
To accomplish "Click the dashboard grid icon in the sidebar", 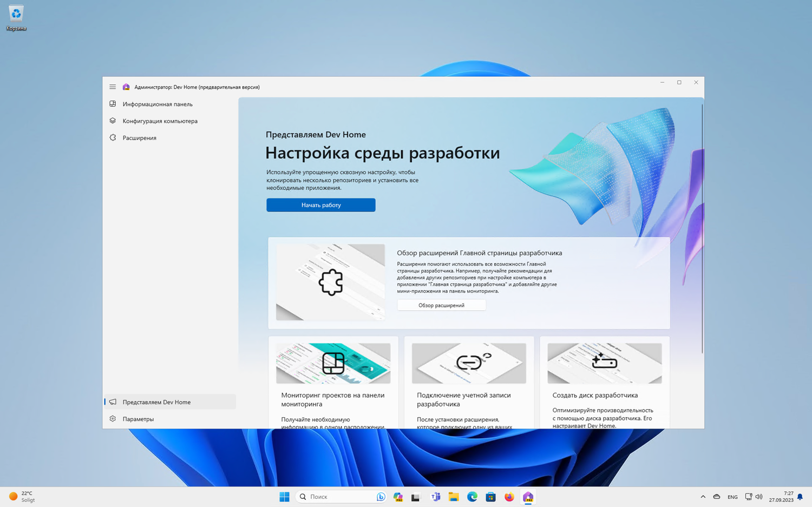I will (x=113, y=104).
